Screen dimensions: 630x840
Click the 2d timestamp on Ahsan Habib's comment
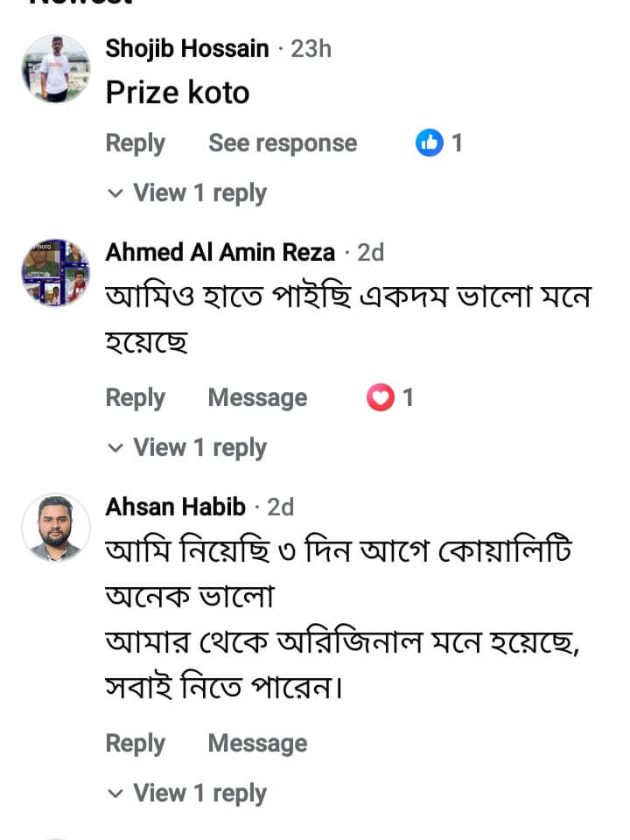point(280,507)
